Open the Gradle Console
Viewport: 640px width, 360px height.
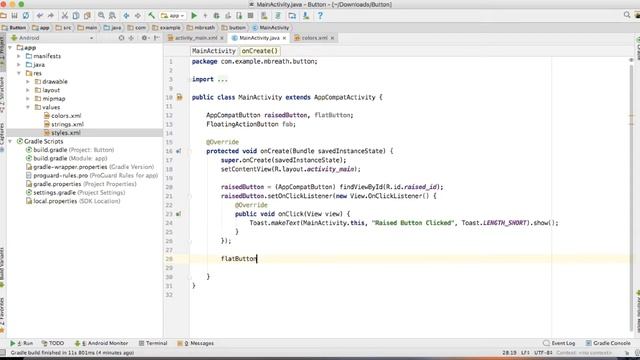tap(608, 343)
